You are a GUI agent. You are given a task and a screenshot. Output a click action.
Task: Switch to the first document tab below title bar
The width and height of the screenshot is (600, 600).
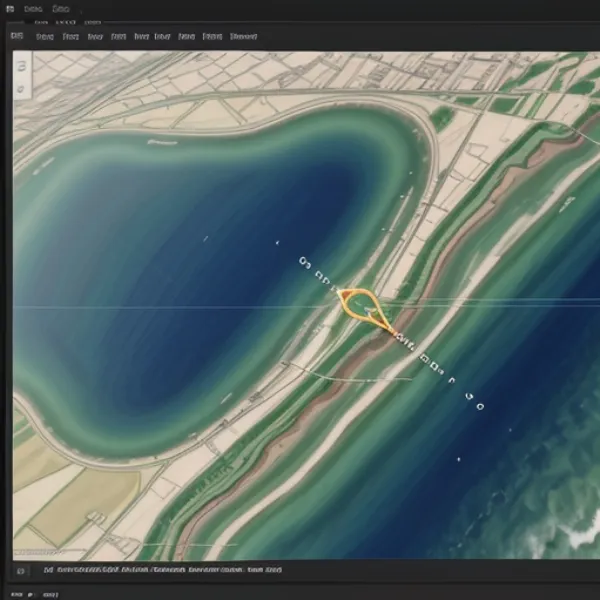point(40,21)
